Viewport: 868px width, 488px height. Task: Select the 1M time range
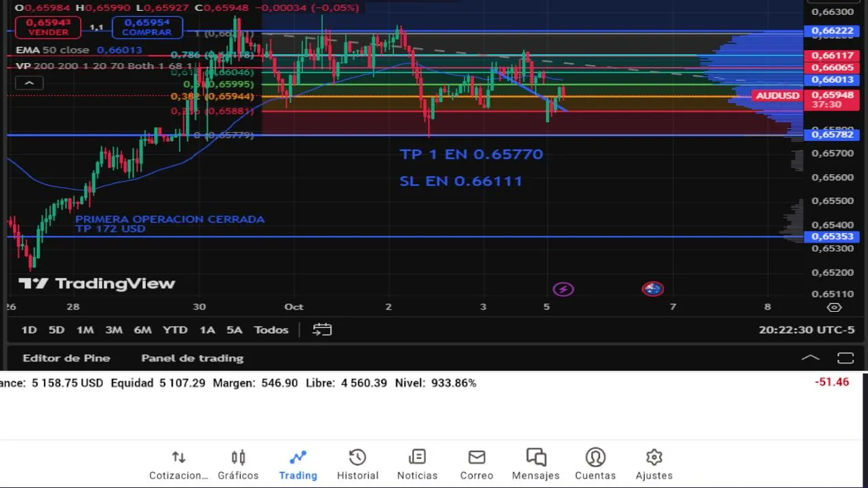(85, 330)
